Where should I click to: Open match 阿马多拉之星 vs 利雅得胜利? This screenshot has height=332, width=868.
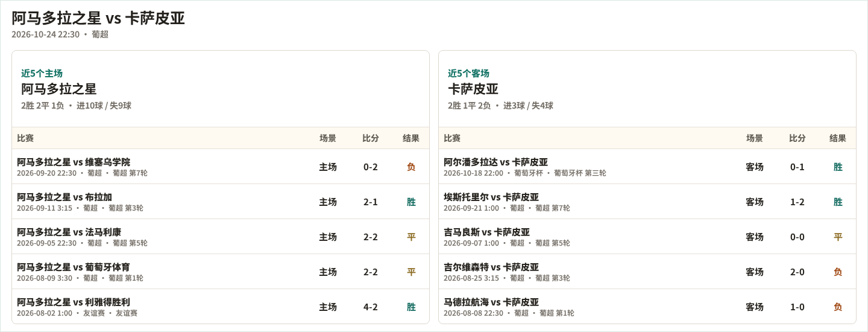[x=74, y=302]
